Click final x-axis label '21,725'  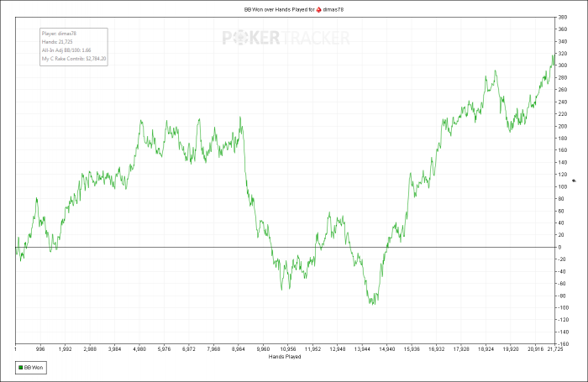pyautogui.click(x=555, y=349)
